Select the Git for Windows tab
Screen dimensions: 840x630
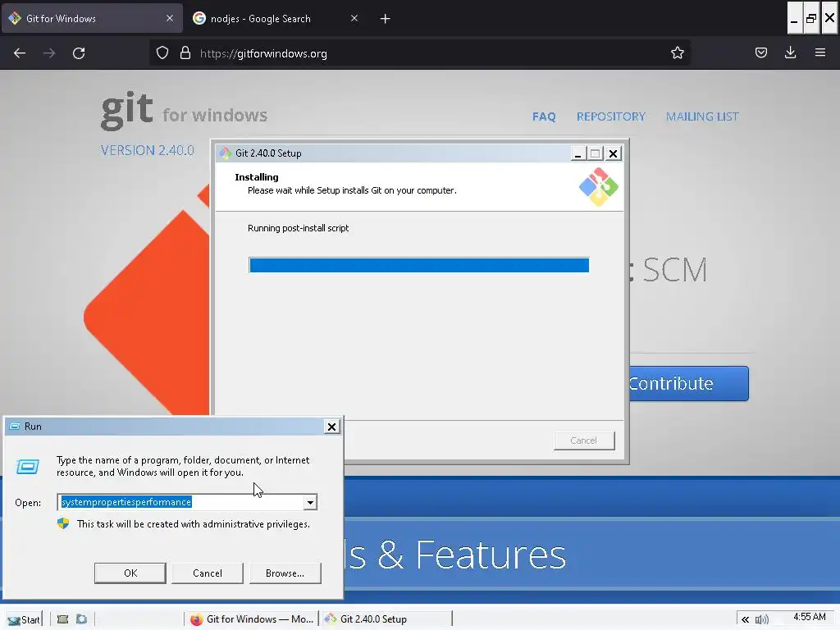click(x=92, y=19)
